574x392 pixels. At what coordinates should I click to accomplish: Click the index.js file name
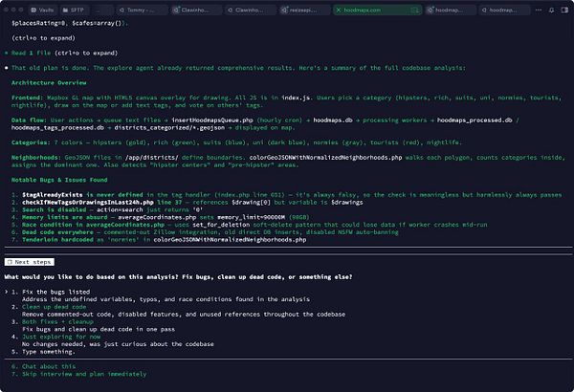coord(296,98)
